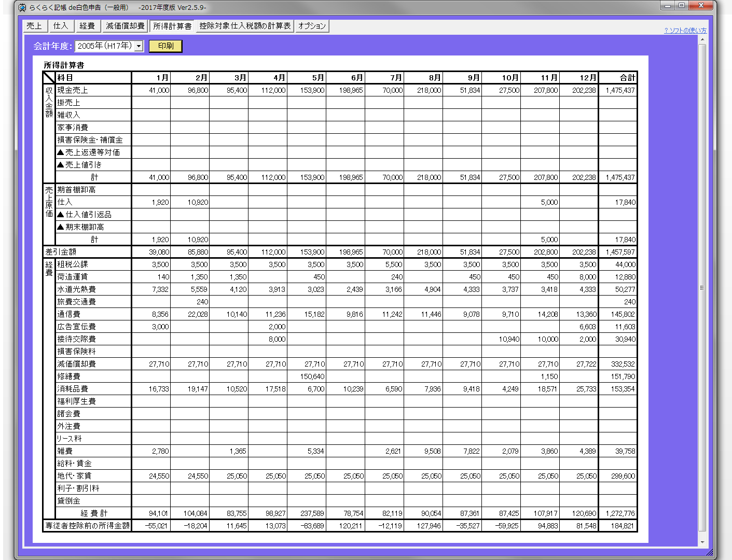732x560 pixels.
Task: Click the 印刷 button
Action: tap(165, 46)
